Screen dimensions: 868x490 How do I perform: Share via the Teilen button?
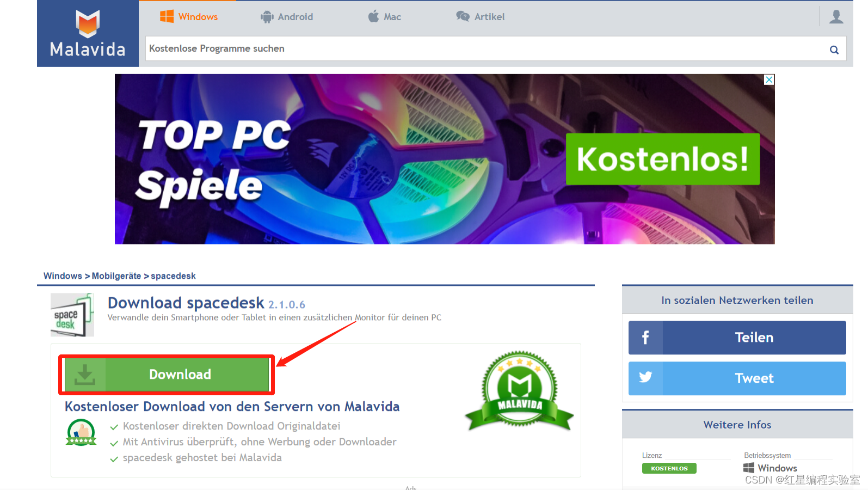pos(737,338)
